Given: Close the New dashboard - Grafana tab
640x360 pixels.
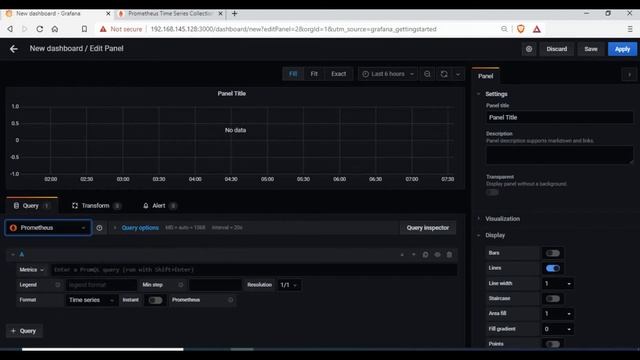Looking at the screenshot, I should coord(108,13).
